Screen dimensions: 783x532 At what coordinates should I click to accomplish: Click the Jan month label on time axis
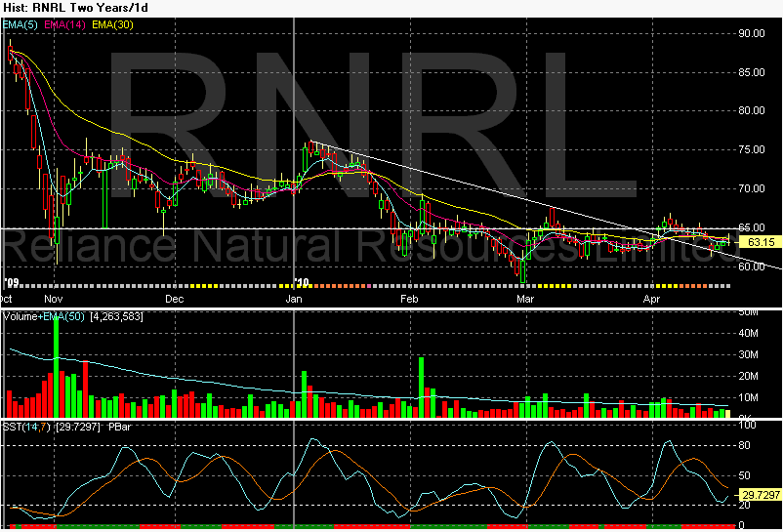[x=294, y=299]
